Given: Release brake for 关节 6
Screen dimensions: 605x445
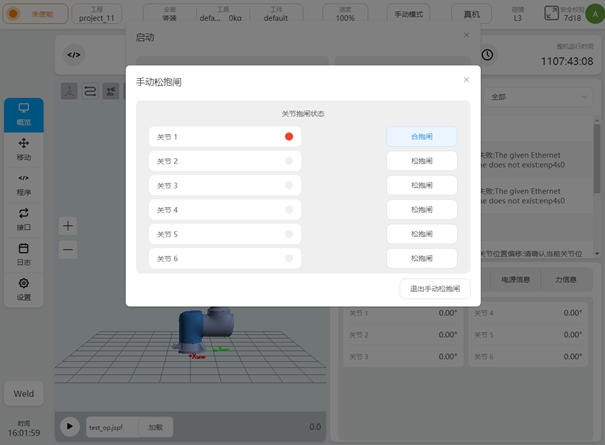Looking at the screenshot, I should coord(421,258).
